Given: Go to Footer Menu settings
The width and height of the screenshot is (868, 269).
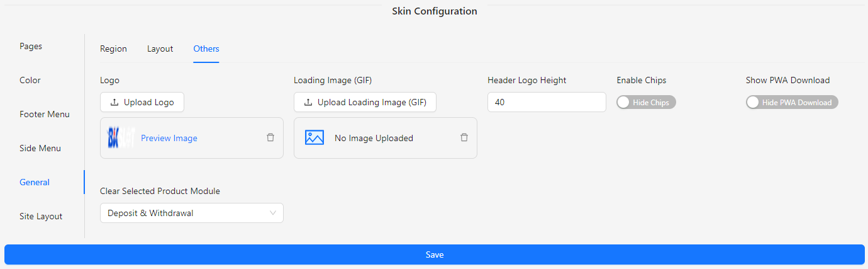Looking at the screenshot, I should click(45, 114).
